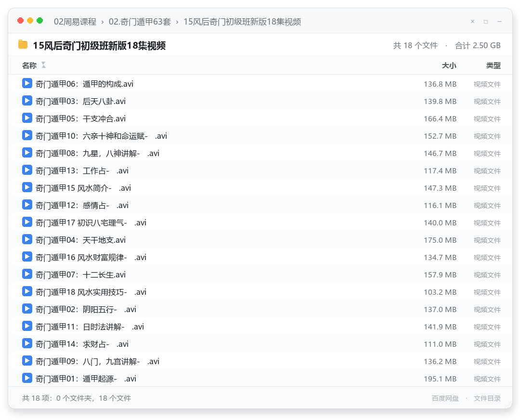Select file 奇门遁甲17 初识八宅理气

coord(260,222)
